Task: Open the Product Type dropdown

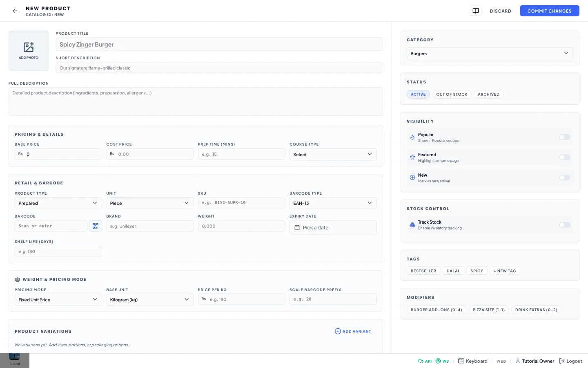Action: tap(58, 203)
